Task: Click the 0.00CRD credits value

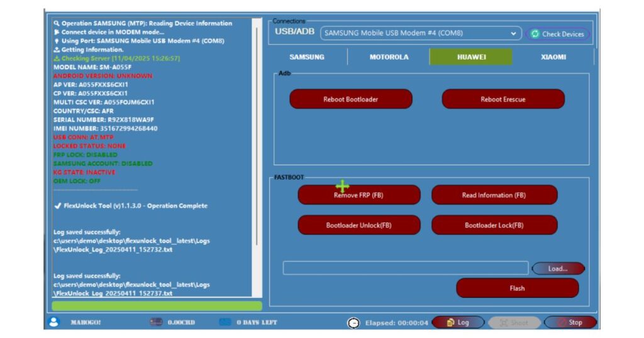Action: tap(181, 322)
